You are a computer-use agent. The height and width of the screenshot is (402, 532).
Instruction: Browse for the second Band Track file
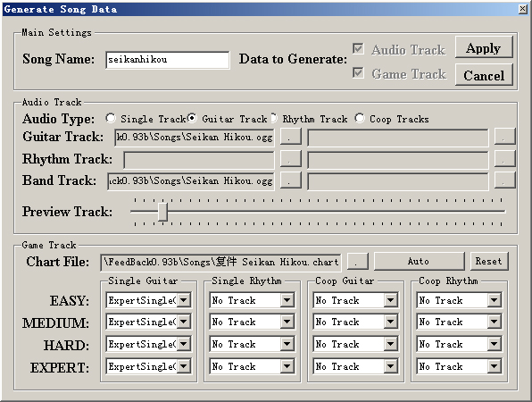[505, 180]
